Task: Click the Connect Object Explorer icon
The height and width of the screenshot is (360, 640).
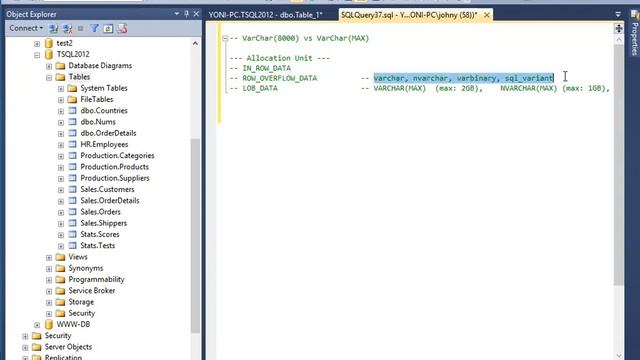Action: pyautogui.click(x=53, y=28)
